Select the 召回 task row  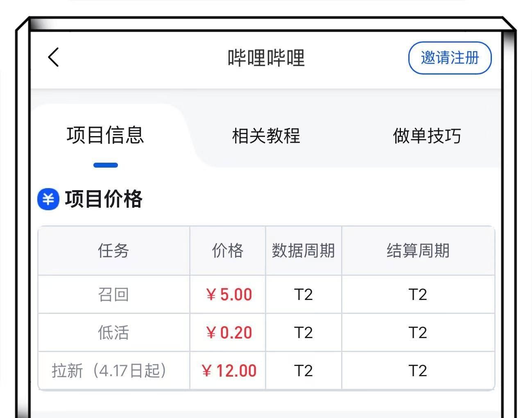(x=113, y=295)
